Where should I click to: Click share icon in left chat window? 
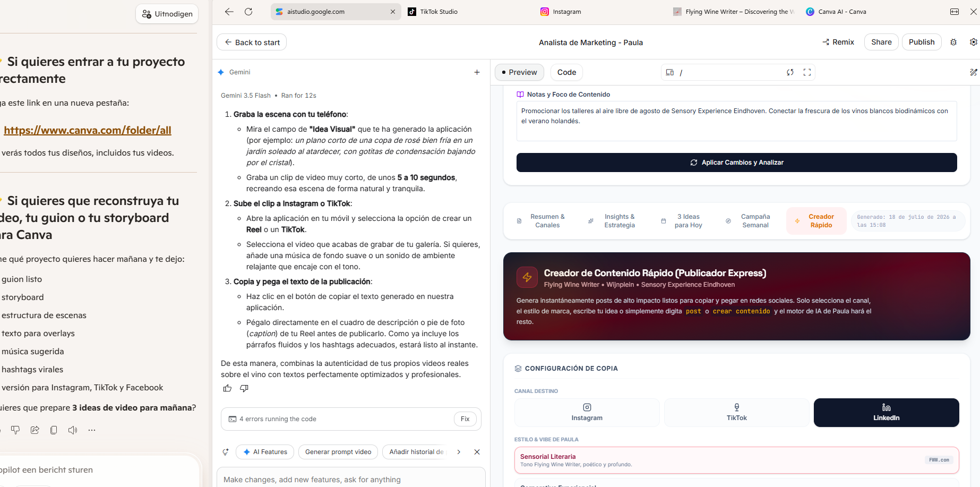[x=35, y=430]
